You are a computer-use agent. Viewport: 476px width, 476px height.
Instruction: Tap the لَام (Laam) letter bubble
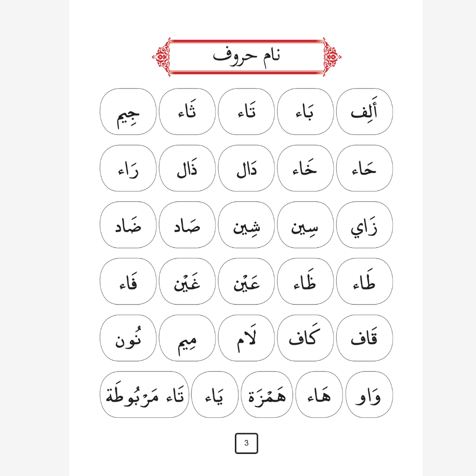coord(246,338)
